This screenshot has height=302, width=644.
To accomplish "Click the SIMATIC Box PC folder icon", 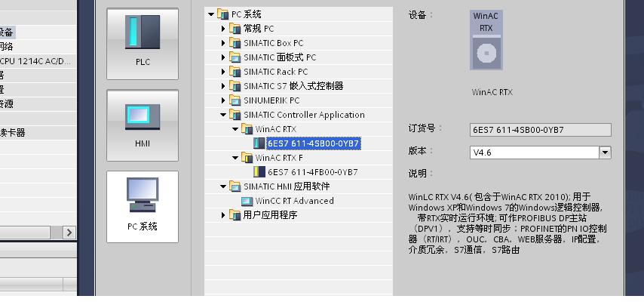I will tap(235, 43).
